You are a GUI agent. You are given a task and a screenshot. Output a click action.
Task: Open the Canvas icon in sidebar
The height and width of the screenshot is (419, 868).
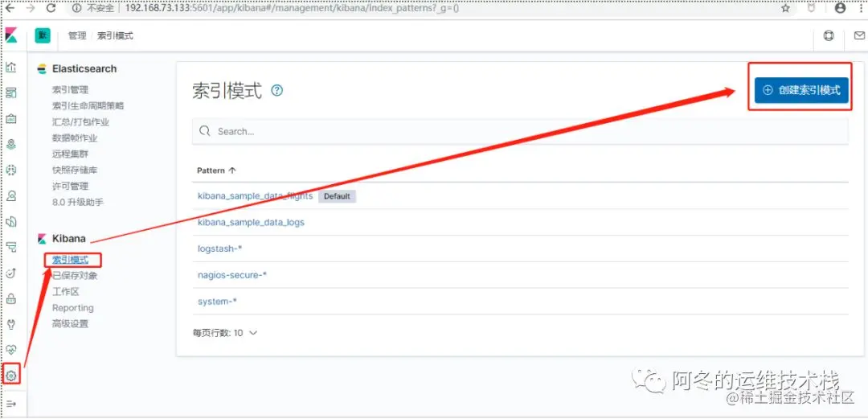[x=11, y=118]
